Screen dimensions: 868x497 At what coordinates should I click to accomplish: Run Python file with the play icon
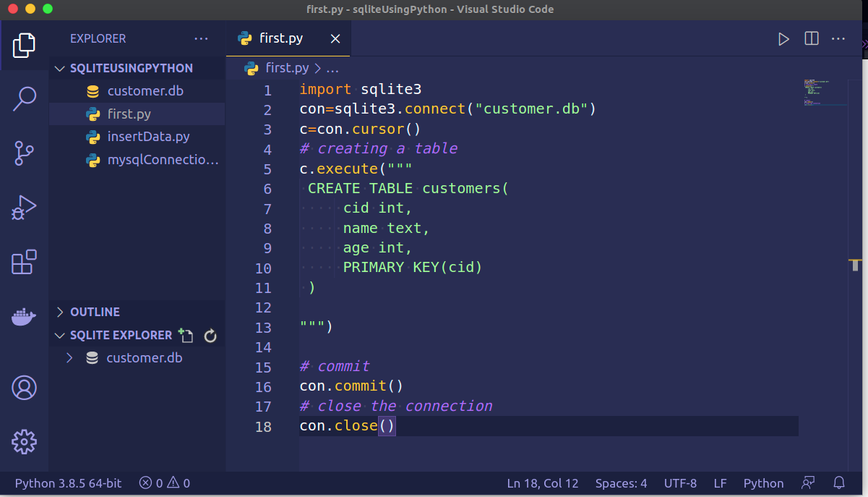[783, 39]
